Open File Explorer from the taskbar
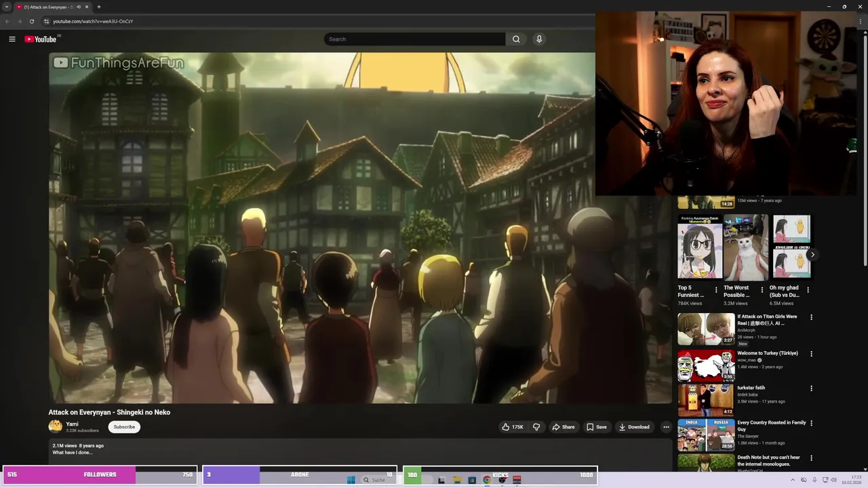This screenshot has height=488, width=868. click(x=456, y=480)
